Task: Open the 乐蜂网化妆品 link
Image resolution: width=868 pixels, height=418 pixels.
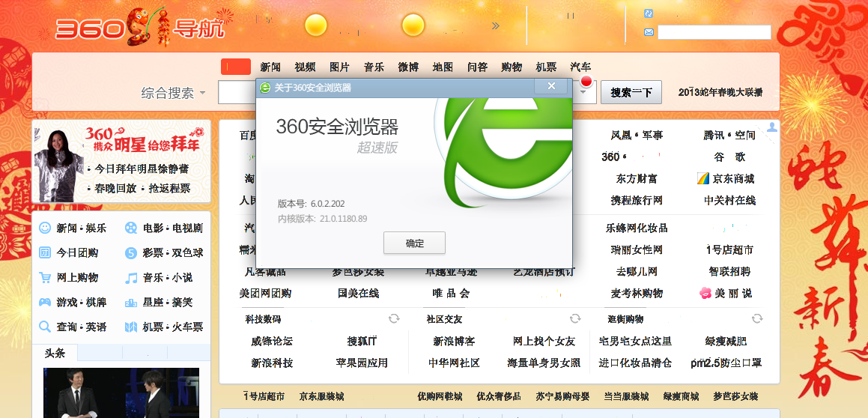Action: 637,228
